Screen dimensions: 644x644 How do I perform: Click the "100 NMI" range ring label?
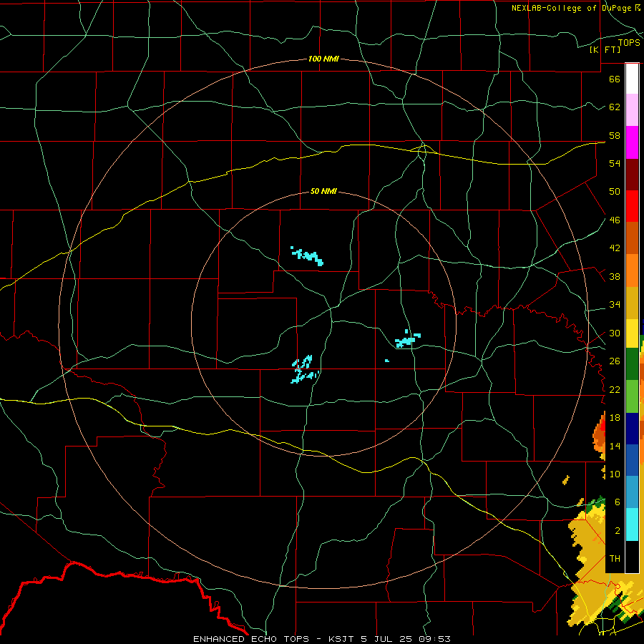click(x=323, y=59)
